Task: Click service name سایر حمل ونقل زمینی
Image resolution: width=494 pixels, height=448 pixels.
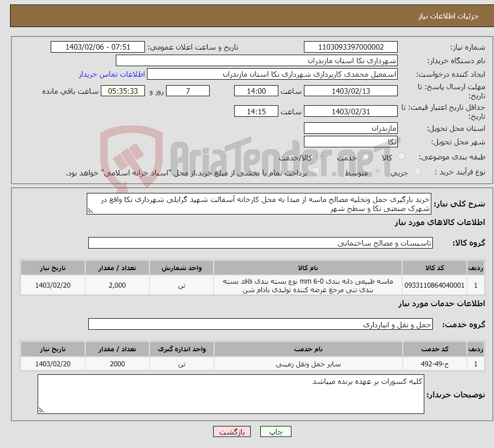Action: coord(308,364)
